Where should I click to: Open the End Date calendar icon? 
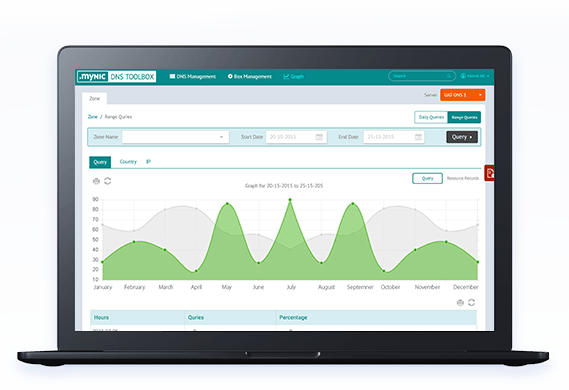[418, 137]
